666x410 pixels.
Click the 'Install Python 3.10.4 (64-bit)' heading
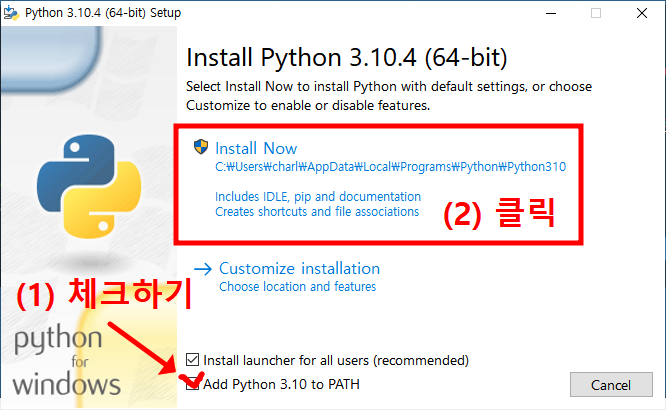347,57
